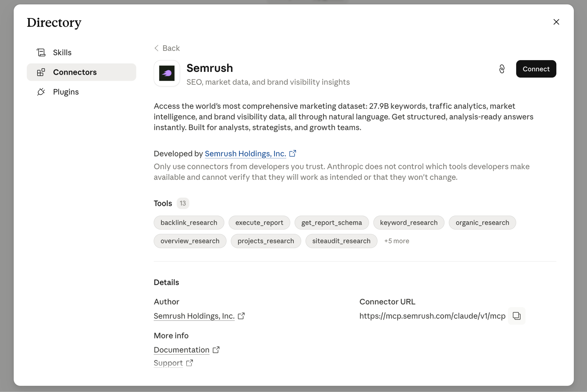Click the Connectors grid icon

coord(41,72)
